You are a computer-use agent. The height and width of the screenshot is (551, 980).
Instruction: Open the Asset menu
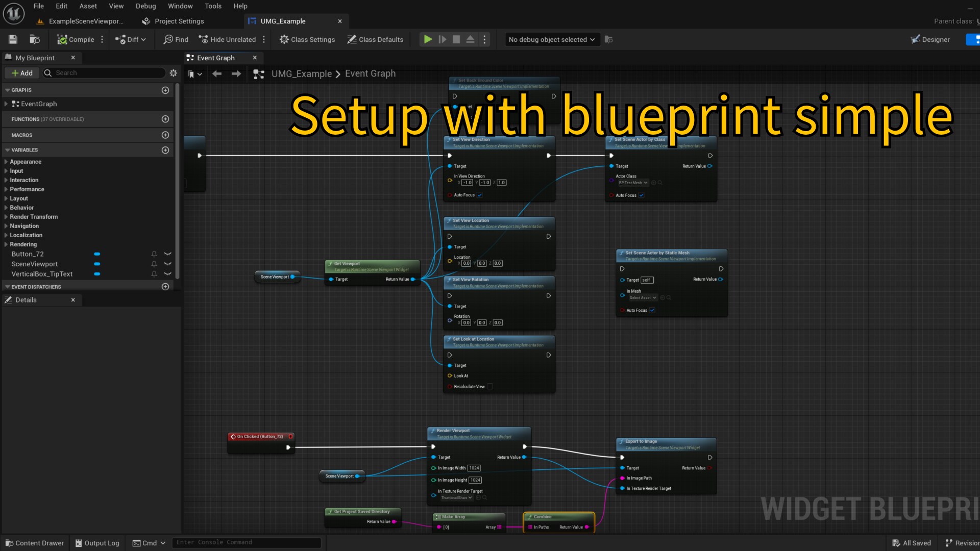(88, 6)
